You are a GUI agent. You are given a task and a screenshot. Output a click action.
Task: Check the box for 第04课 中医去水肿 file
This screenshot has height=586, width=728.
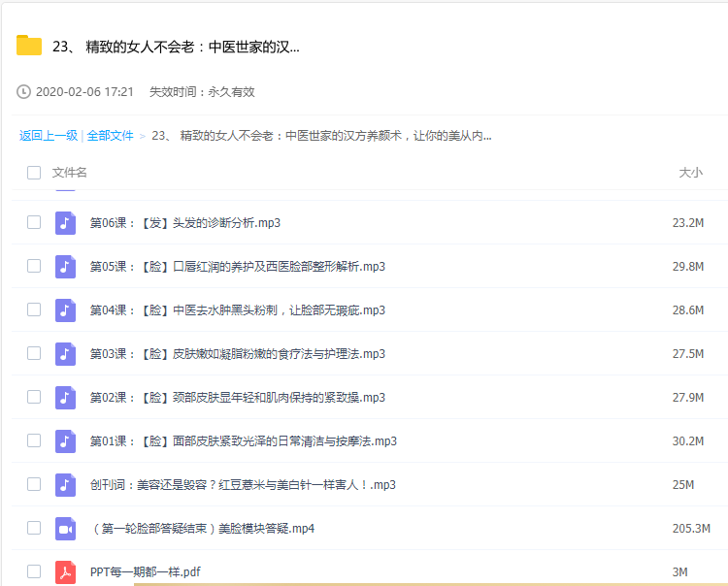tap(34, 309)
